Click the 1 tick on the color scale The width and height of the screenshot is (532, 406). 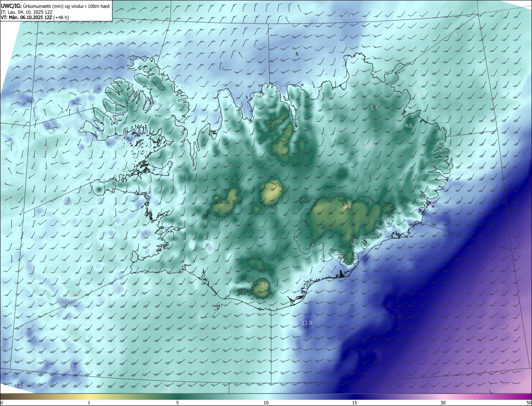89,403
